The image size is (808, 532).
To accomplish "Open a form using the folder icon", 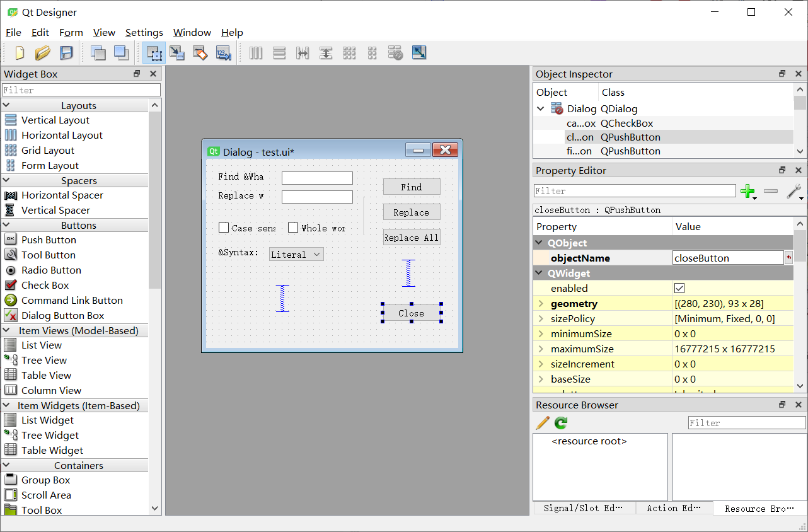I will click(42, 53).
